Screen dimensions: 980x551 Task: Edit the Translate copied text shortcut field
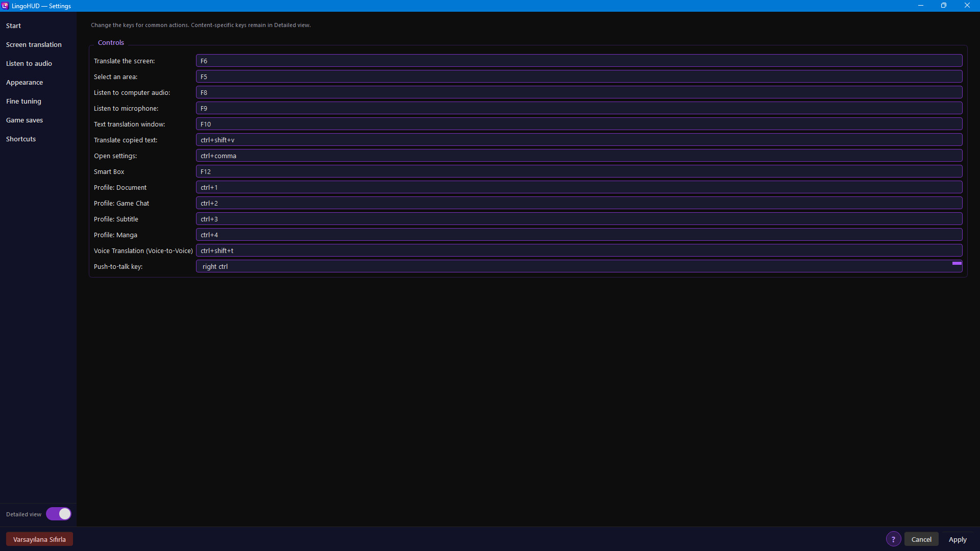[579, 140]
